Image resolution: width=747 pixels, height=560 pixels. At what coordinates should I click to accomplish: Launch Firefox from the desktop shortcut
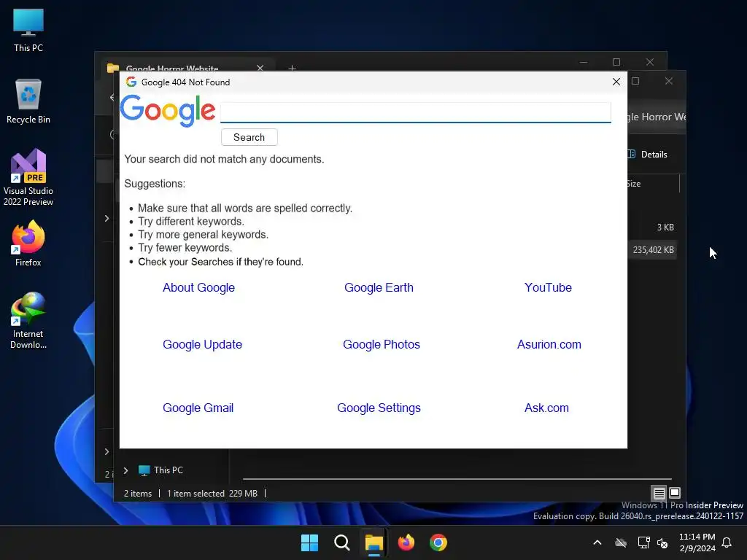[x=28, y=244]
